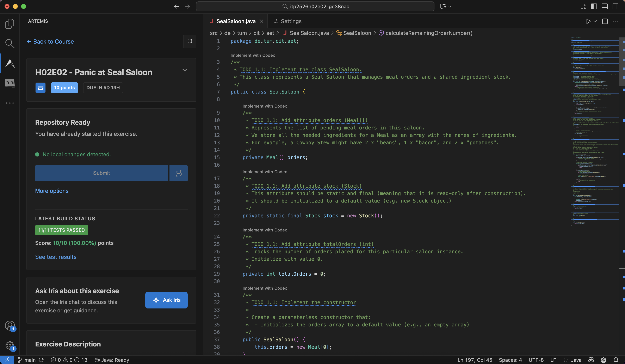625x364 pixels.
Task: Switch to the Settings tab
Action: pos(291,21)
